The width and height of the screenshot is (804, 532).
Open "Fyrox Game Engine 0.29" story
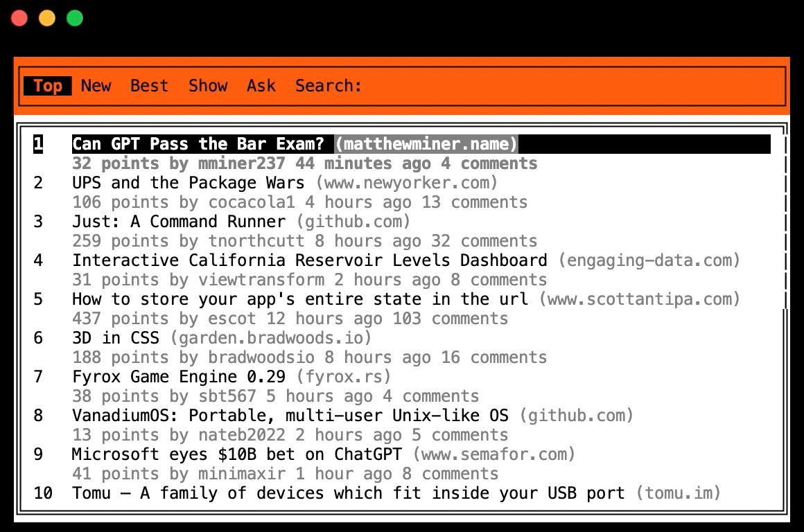[178, 377]
